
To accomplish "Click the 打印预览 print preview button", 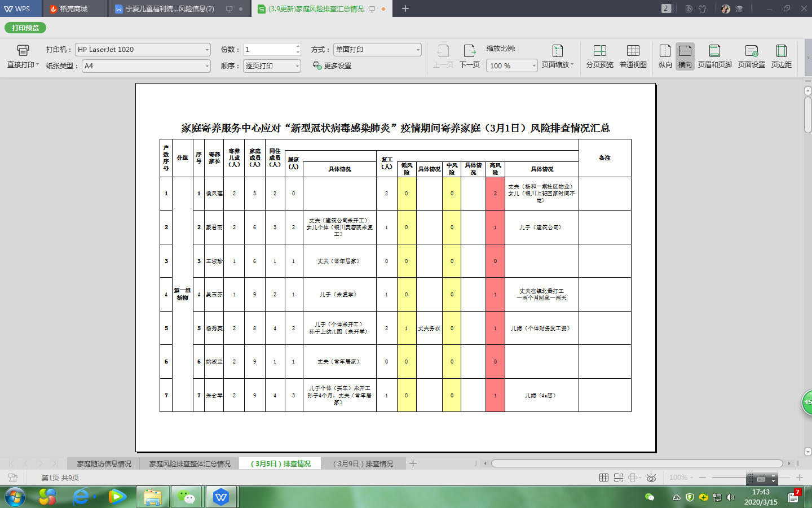I will tap(25, 28).
